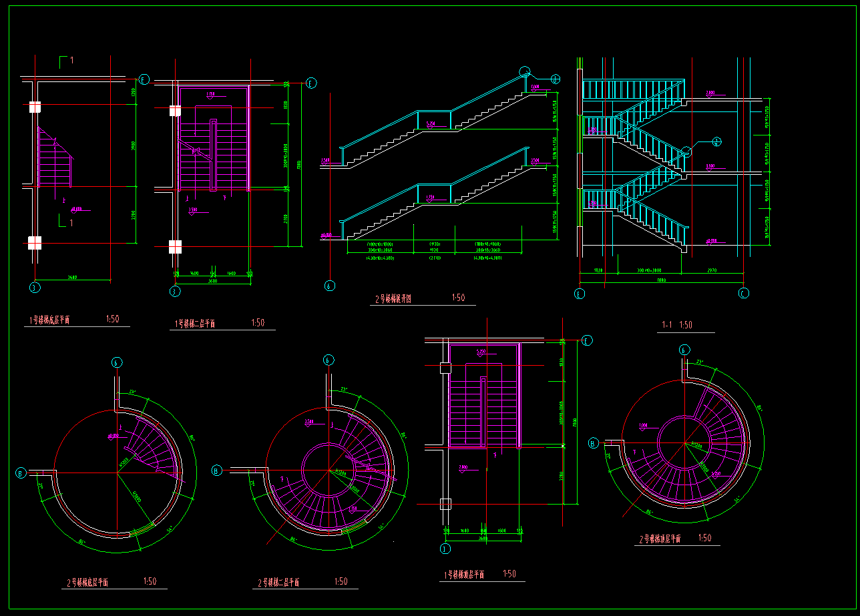Click axis bubble 6 below the 展开图 elevation
The height and width of the screenshot is (616, 860).
tap(329, 286)
